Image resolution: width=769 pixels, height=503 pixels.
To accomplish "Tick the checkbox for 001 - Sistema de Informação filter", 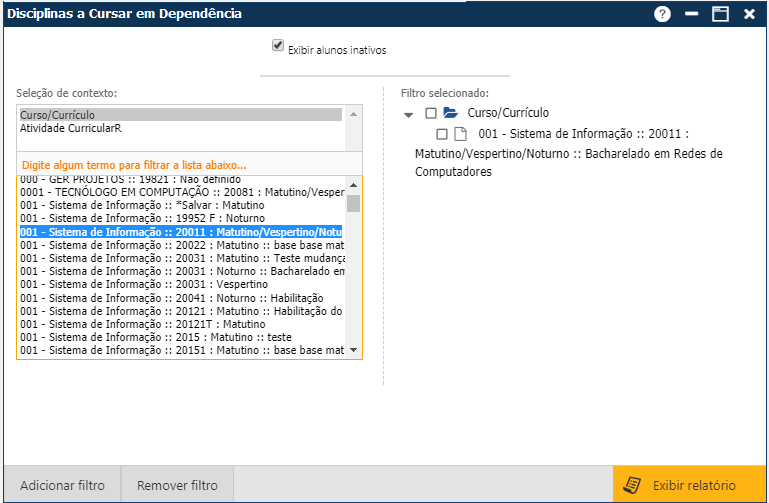I will click(x=442, y=134).
